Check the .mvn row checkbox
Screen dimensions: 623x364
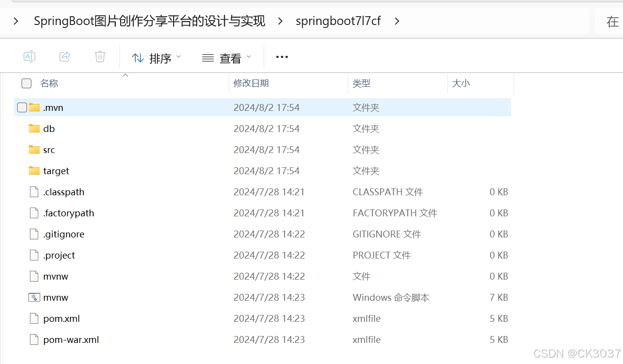tap(22, 107)
